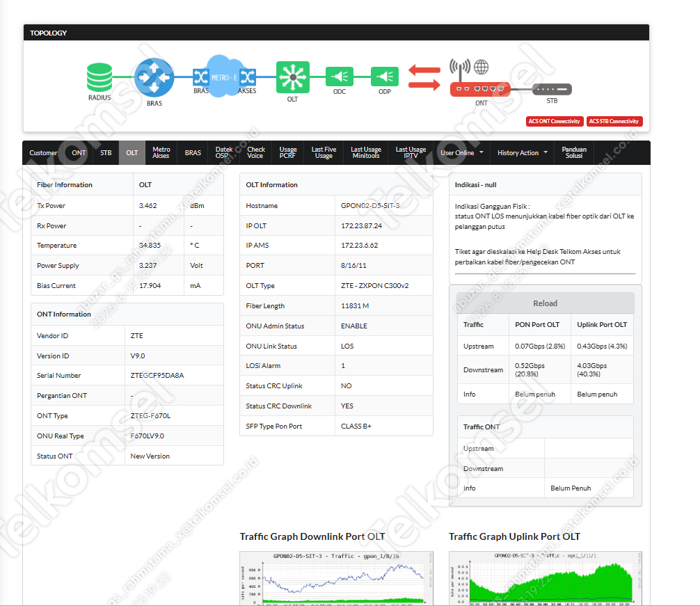Open the Panduan Solusi tab
The width and height of the screenshot is (700, 606).
[574, 153]
